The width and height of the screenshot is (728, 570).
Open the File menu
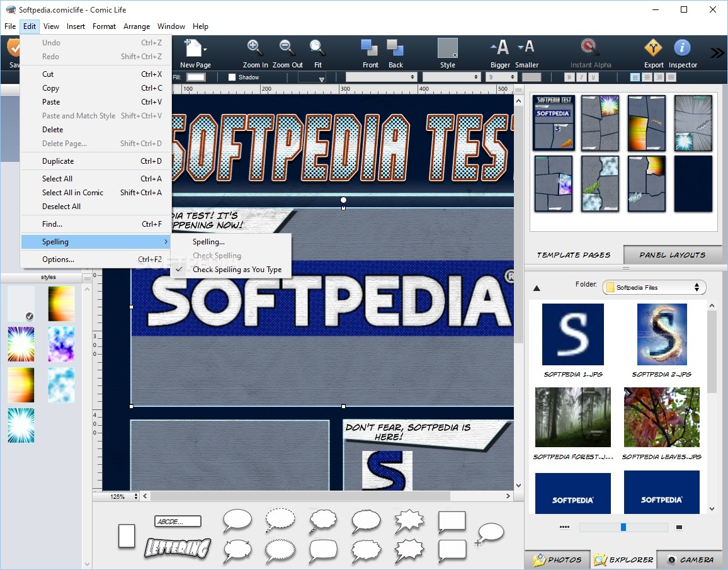[x=10, y=26]
